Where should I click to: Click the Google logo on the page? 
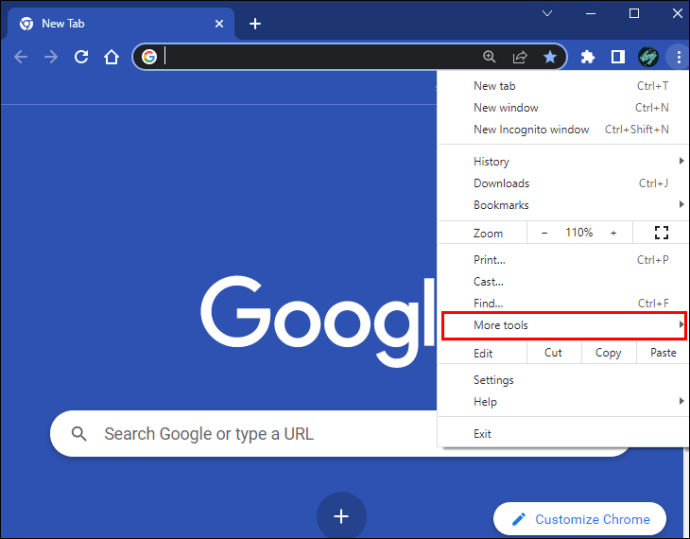[318, 321]
